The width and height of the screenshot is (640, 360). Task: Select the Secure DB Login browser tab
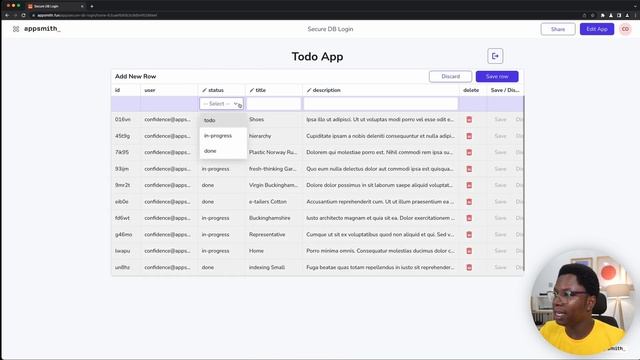click(x=55, y=6)
